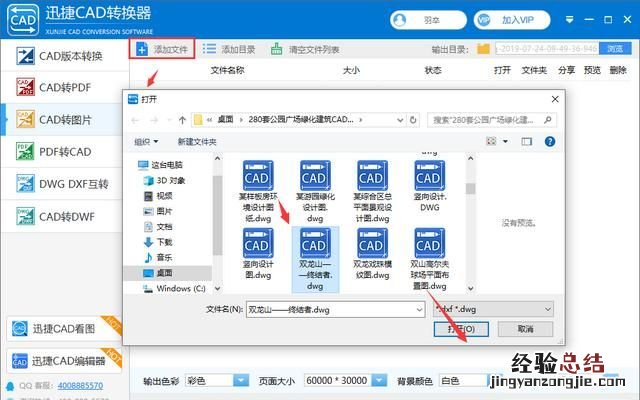
Task: Expand the view options dropdown arrow
Action: tap(505, 141)
